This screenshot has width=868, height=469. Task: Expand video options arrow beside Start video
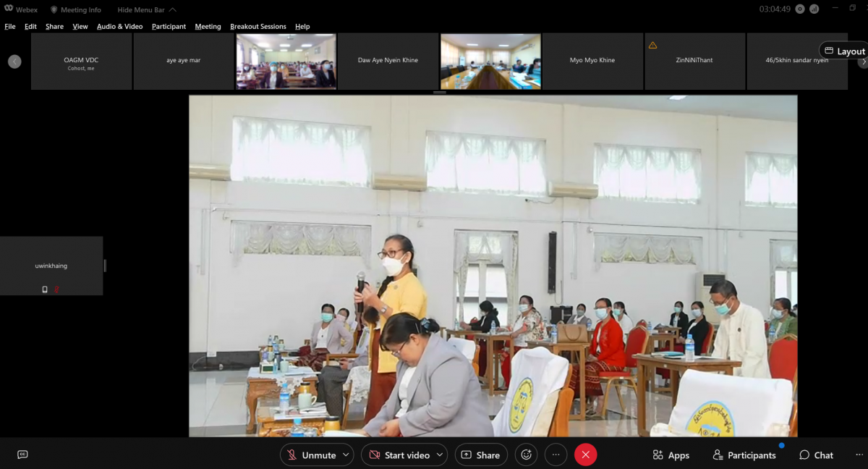click(440, 455)
